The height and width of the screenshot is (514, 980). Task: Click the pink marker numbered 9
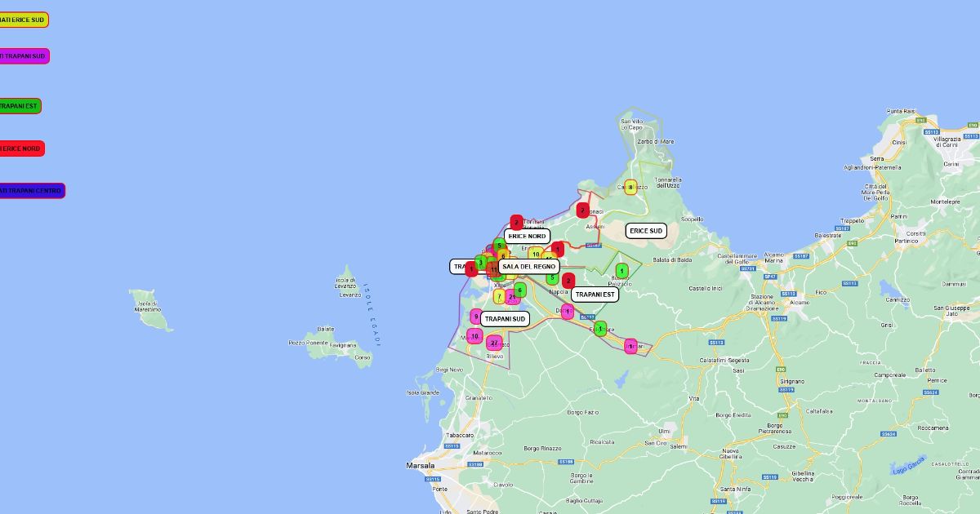click(x=476, y=317)
